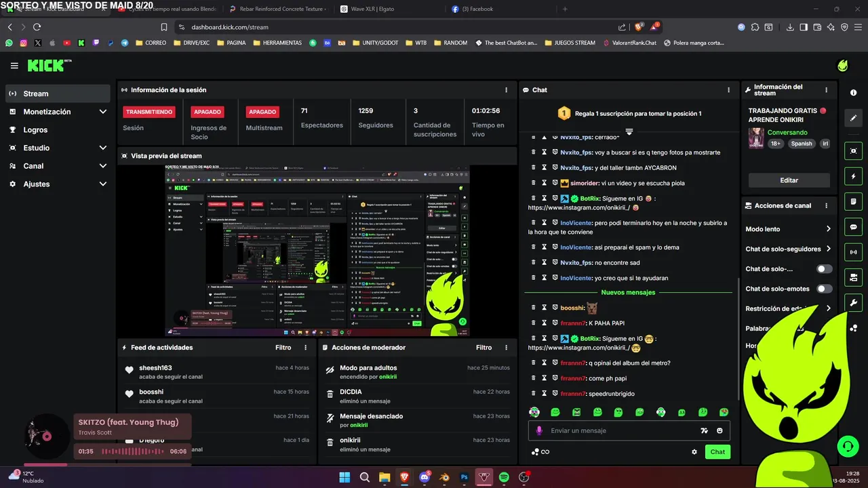Open options menu of Información del stream

pos(826,90)
